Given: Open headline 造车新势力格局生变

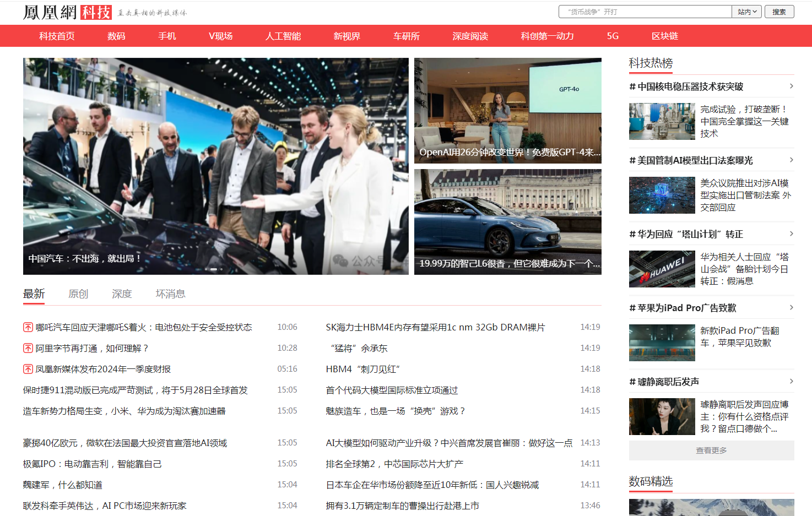Looking at the screenshot, I should click(x=124, y=411).
